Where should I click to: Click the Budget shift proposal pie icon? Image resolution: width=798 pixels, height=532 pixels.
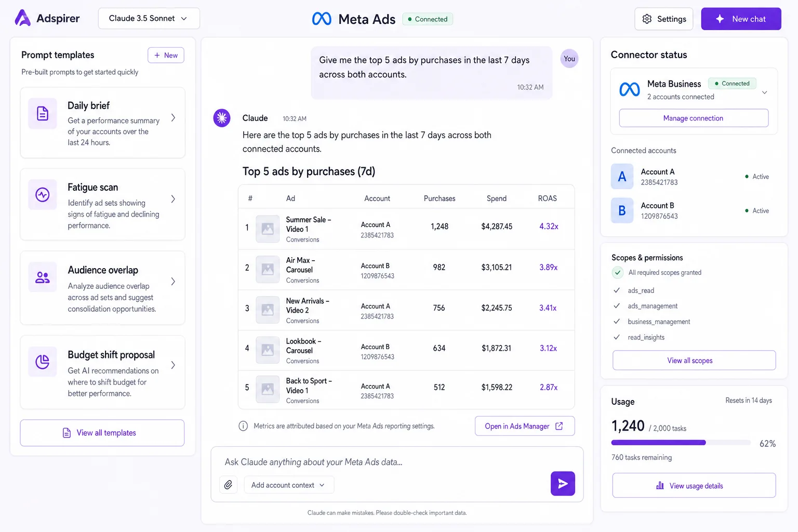(43, 362)
